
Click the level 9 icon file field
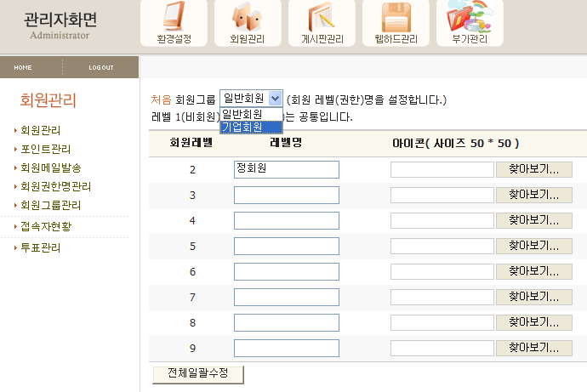[442, 348]
